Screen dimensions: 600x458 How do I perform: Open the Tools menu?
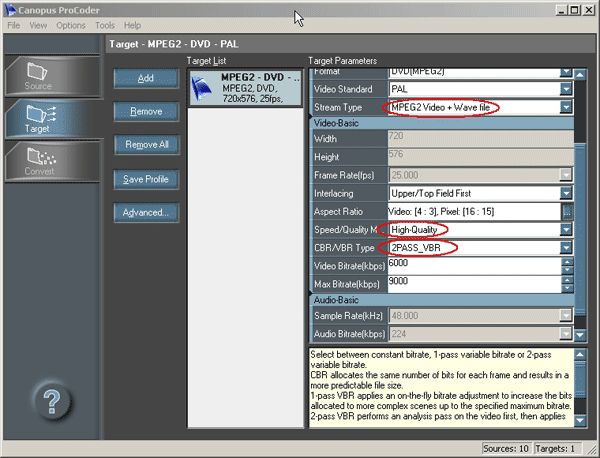tap(105, 26)
